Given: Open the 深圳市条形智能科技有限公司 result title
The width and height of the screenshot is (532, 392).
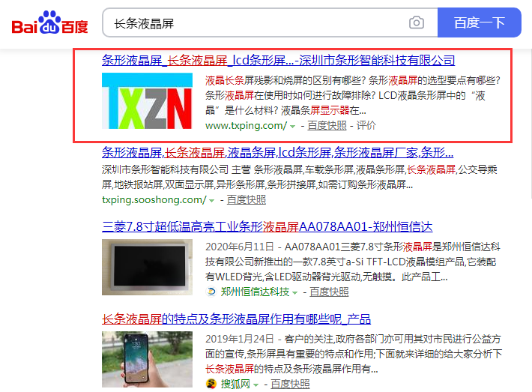Looking at the screenshot, I should tap(278, 61).
